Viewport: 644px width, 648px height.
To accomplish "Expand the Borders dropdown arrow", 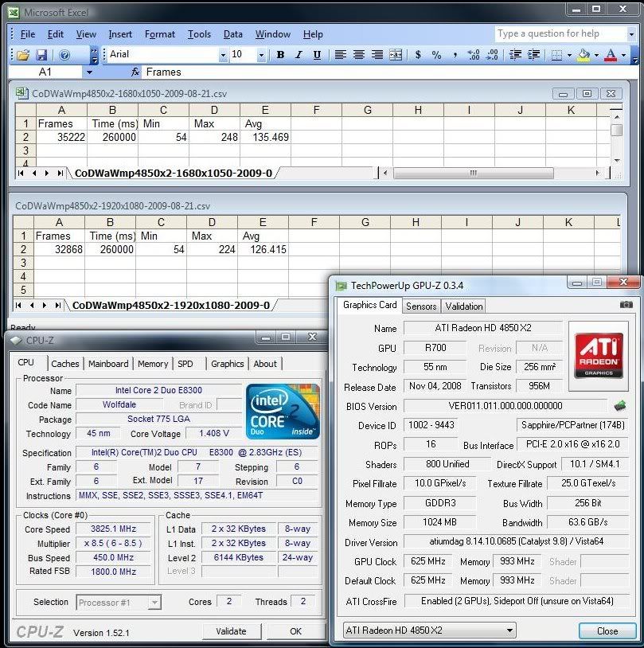I will click(x=569, y=55).
